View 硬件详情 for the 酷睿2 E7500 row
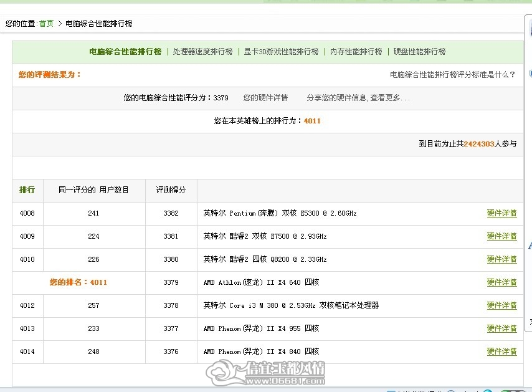Image resolution: width=532 pixels, height=392 pixels. pos(502,236)
